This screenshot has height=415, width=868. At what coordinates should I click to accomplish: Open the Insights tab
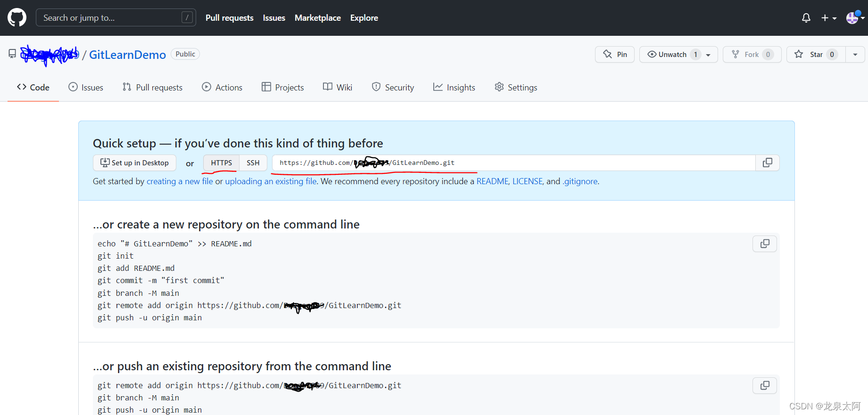(x=454, y=87)
